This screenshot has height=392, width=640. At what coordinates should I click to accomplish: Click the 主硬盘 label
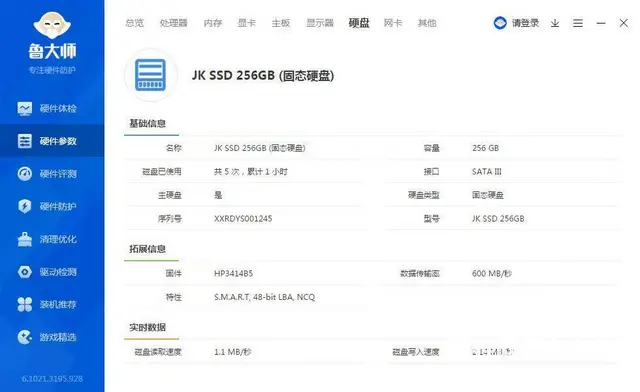170,195
